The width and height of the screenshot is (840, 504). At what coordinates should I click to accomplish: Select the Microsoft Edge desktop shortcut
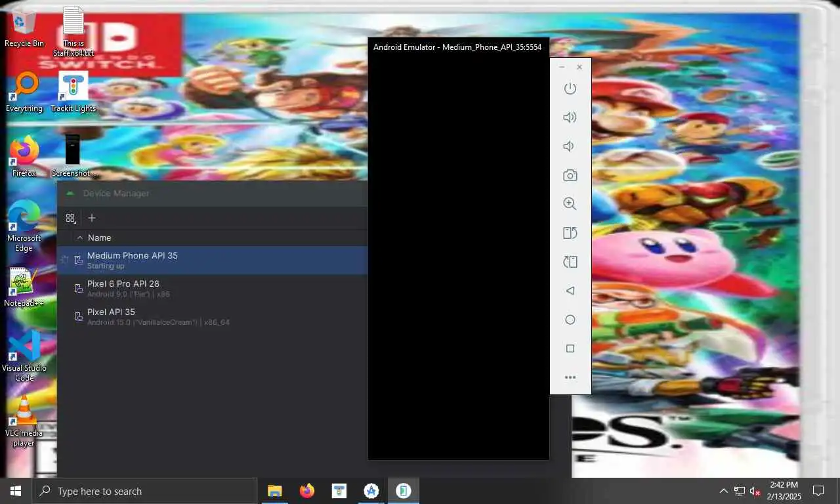(24, 227)
